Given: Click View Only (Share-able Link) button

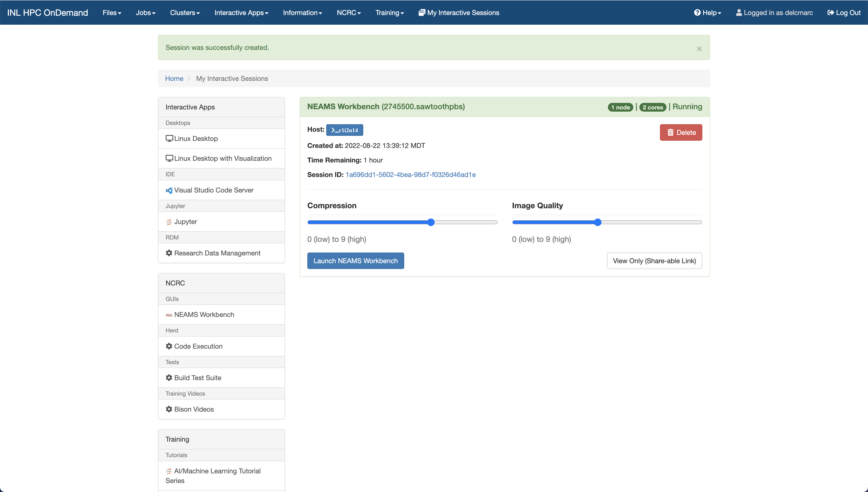Looking at the screenshot, I should click(x=654, y=261).
